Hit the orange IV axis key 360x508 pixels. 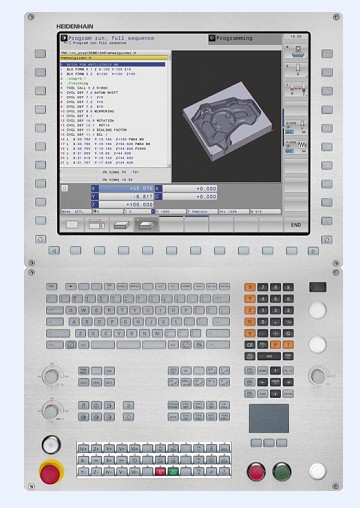click(x=250, y=322)
